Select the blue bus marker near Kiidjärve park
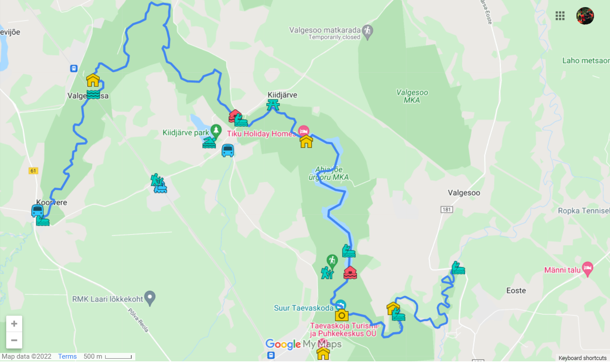This screenshot has height=364, width=610. click(x=228, y=151)
